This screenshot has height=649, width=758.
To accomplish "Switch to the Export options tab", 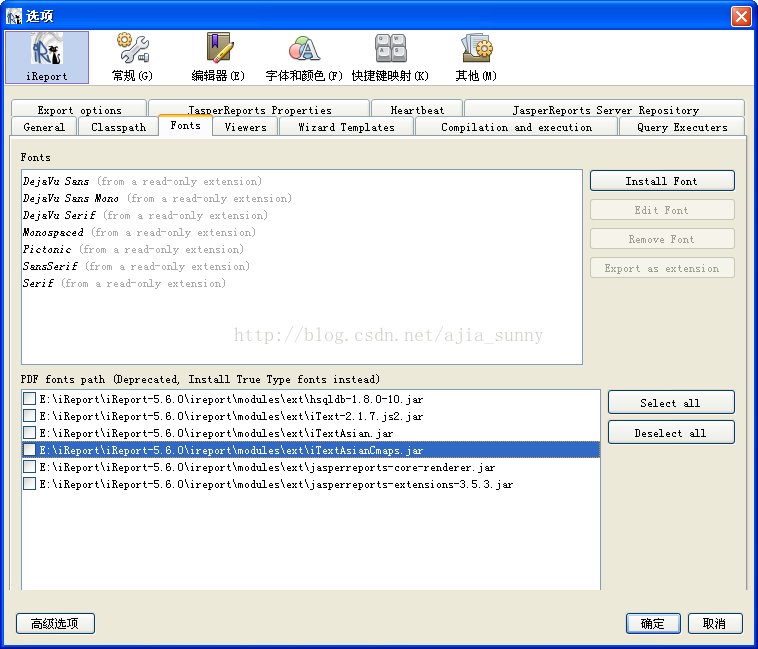I will click(x=79, y=110).
